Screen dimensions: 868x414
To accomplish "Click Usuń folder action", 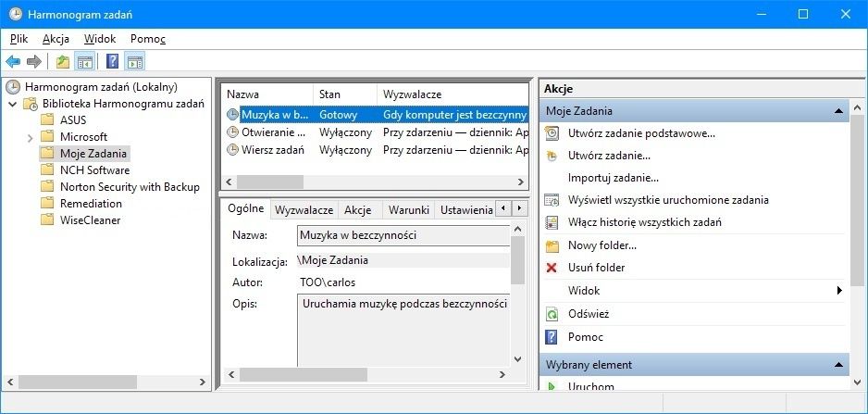I will [x=596, y=267].
